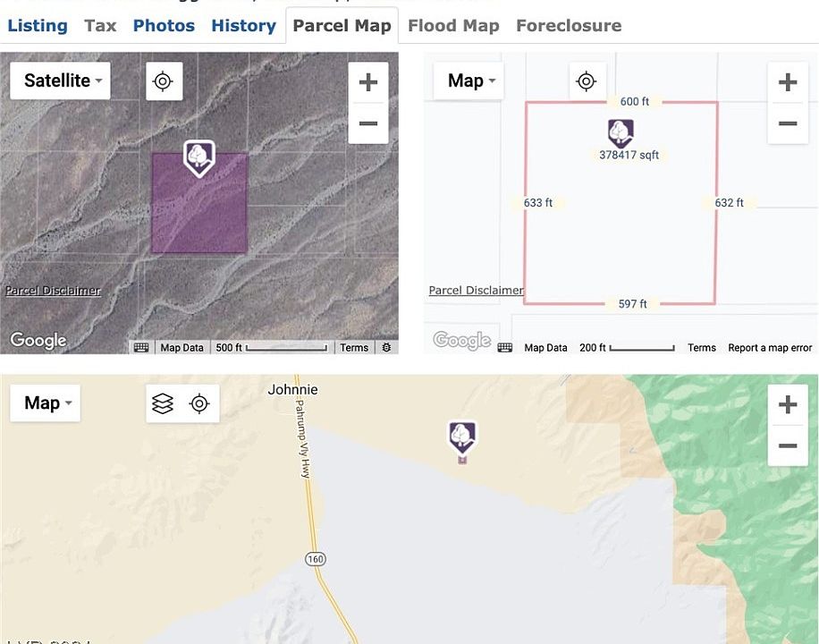Click the Report a map error link
819x644 pixels.
tap(770, 348)
